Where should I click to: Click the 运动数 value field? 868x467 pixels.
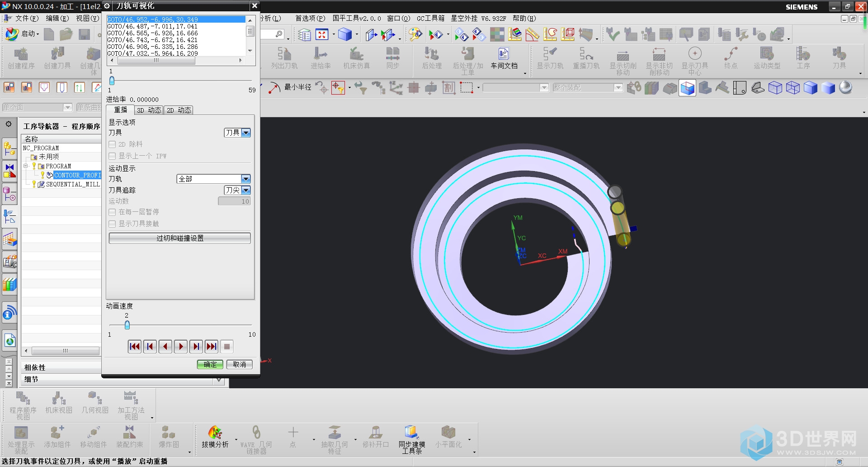point(234,201)
